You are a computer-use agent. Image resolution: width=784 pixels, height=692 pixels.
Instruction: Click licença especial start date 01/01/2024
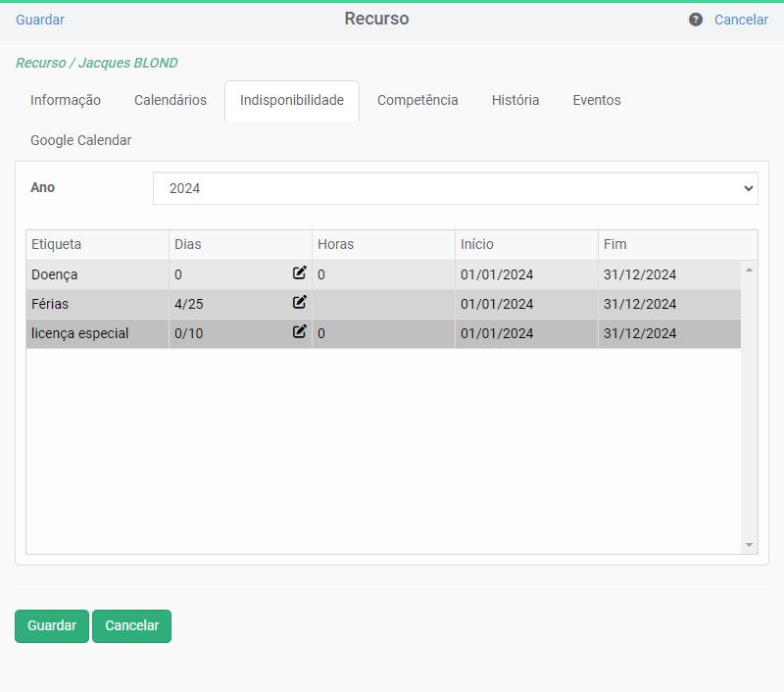(497, 333)
